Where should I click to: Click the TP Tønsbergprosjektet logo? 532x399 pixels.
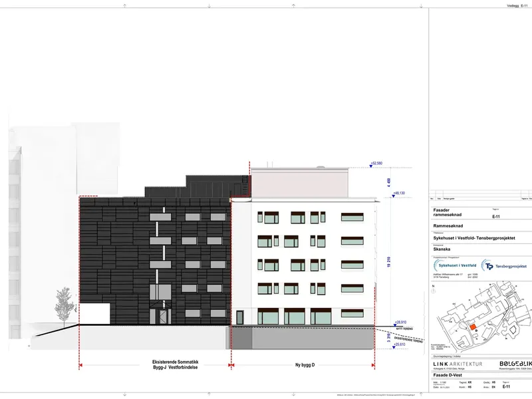pos(505,266)
